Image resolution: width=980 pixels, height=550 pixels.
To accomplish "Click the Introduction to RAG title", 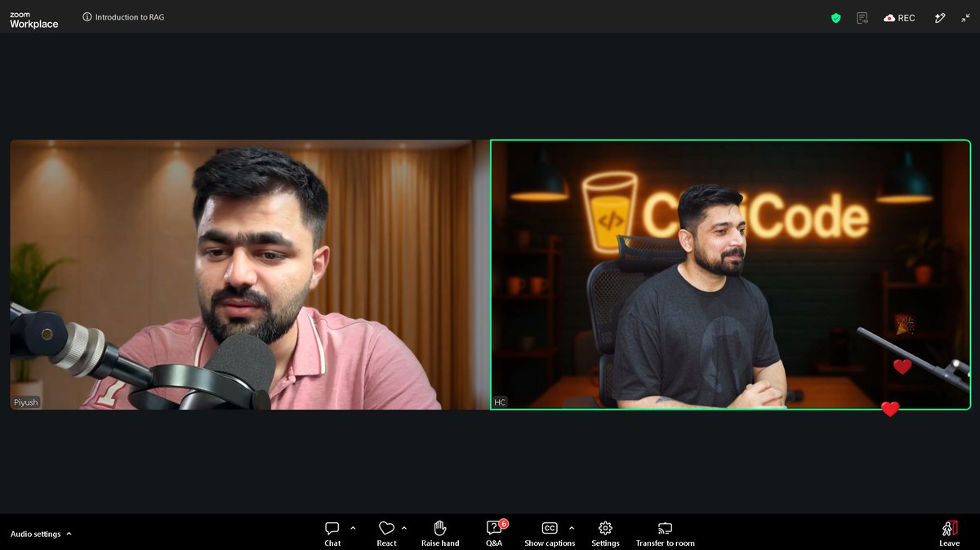I will [130, 17].
